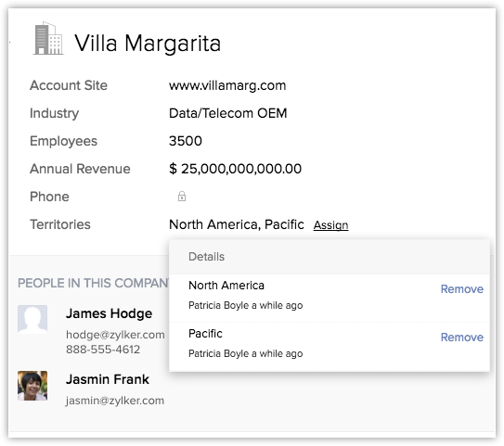Remove the North America territory
Image resolution: width=504 pixels, height=446 pixels.
(462, 289)
